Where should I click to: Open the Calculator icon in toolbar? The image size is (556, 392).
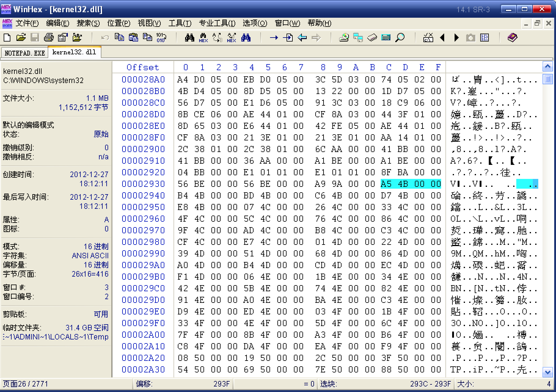click(x=386, y=38)
